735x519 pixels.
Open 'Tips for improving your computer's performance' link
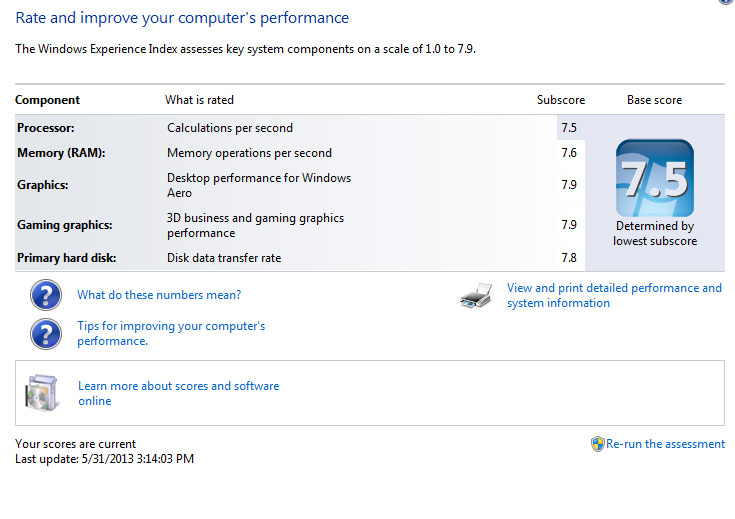click(x=171, y=333)
